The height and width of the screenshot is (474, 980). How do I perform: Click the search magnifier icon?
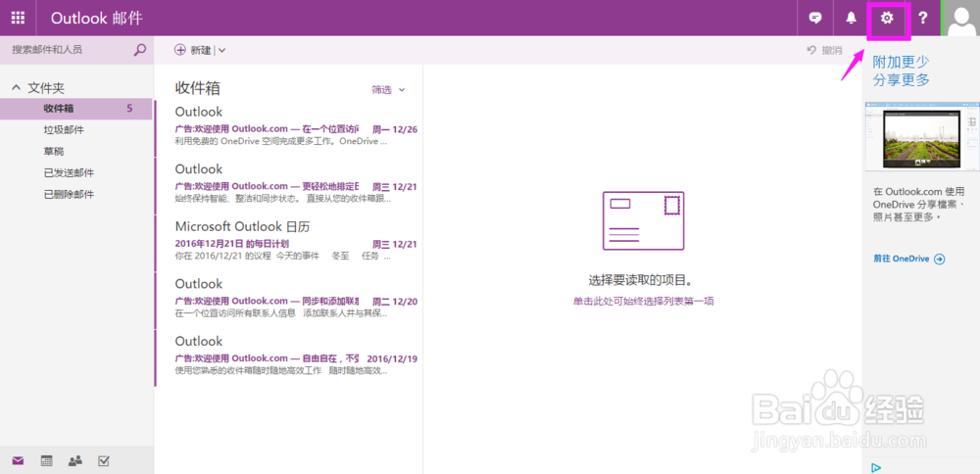coord(140,50)
